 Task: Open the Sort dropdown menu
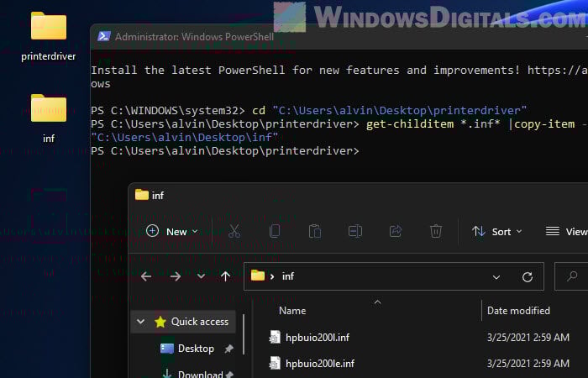click(496, 231)
